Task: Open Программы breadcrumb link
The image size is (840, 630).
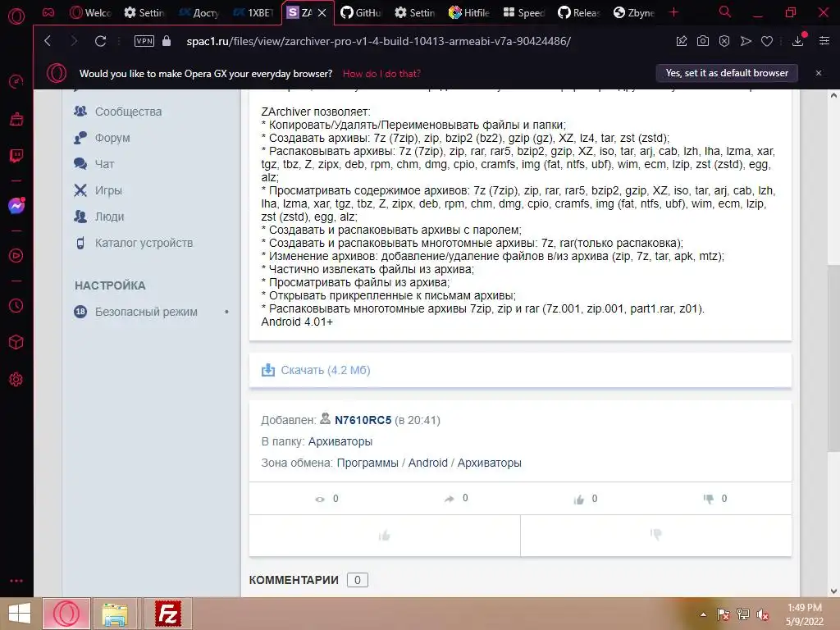Action: coord(367,463)
